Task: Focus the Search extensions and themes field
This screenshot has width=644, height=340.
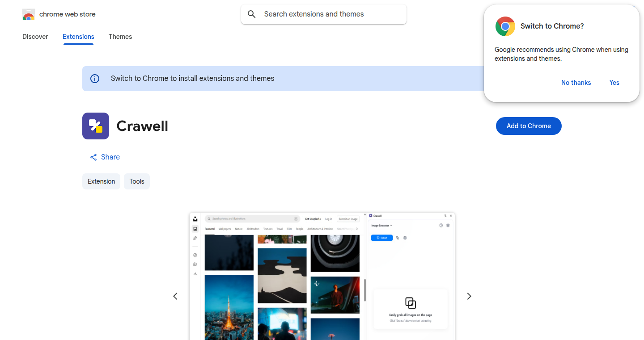Action: (x=324, y=14)
